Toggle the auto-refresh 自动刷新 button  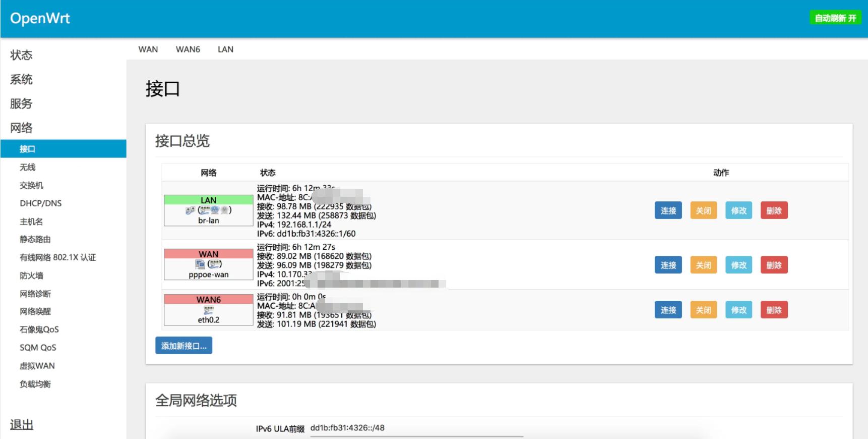pos(835,18)
